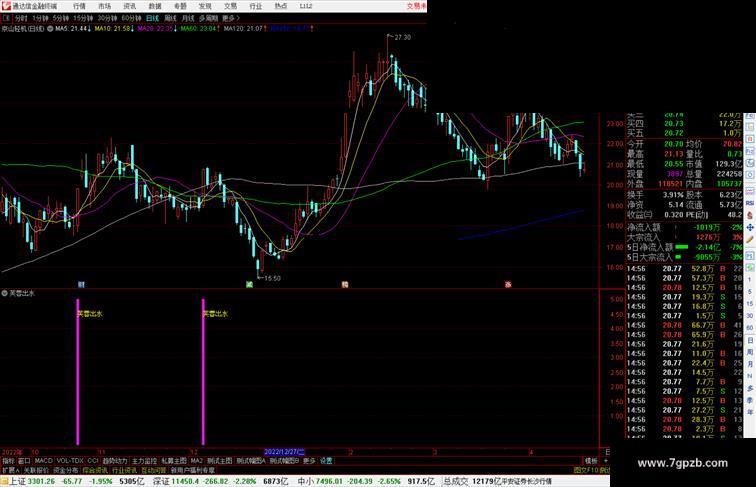
Task: Open the 互动问答 tab
Action: (x=154, y=470)
